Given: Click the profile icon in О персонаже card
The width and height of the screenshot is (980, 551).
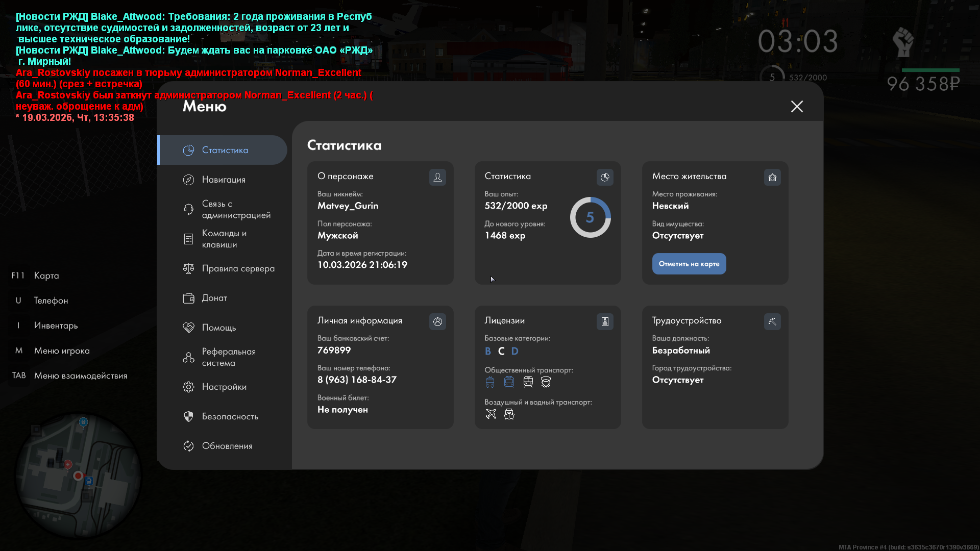Looking at the screenshot, I should coord(437,177).
